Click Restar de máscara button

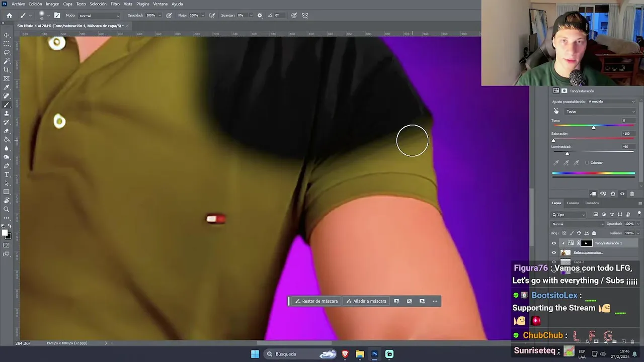point(316,301)
